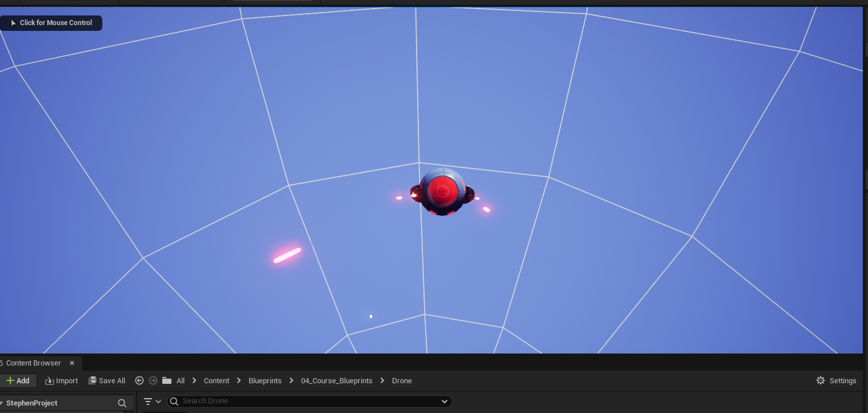Select the red drone in the viewport
The height and width of the screenshot is (413, 868).
[x=442, y=192]
